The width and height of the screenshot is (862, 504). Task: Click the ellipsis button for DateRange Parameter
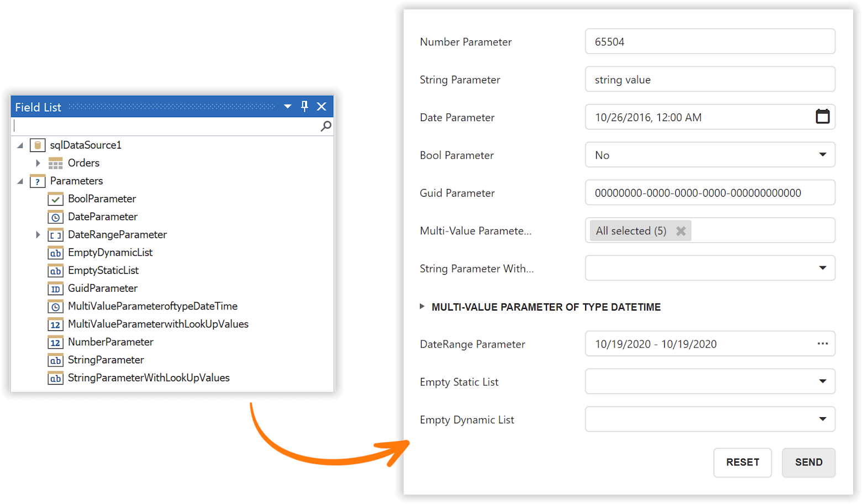(x=823, y=343)
